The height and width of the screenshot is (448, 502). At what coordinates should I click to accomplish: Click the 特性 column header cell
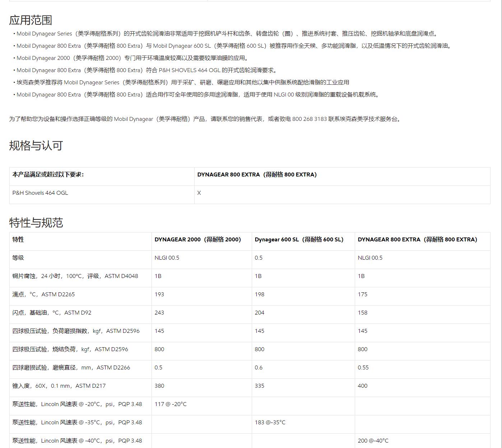(x=80, y=241)
